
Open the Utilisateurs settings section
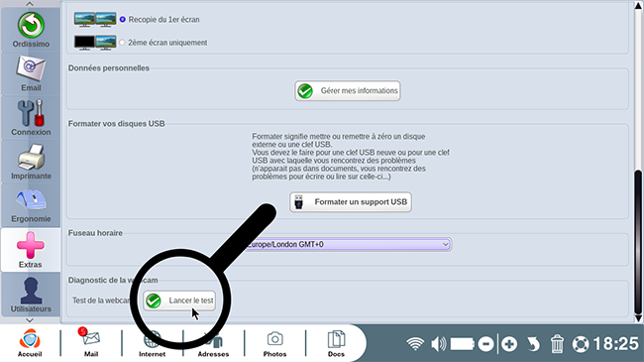click(x=31, y=295)
